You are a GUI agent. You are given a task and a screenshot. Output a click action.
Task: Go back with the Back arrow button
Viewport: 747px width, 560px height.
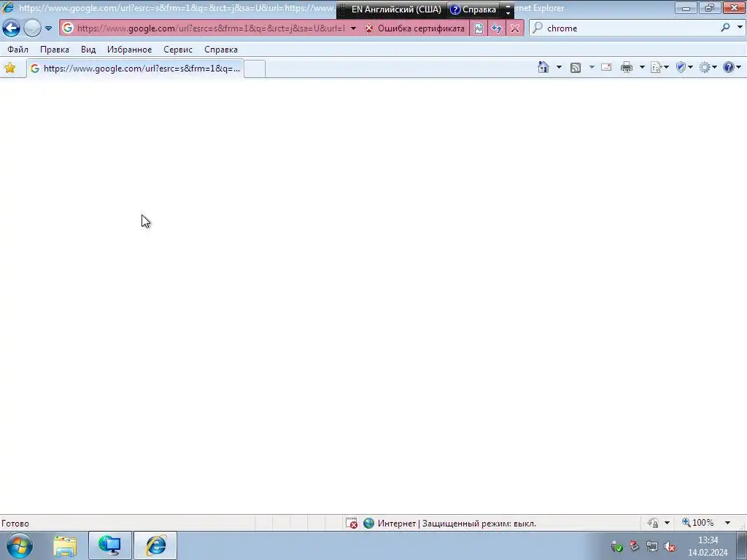12,28
